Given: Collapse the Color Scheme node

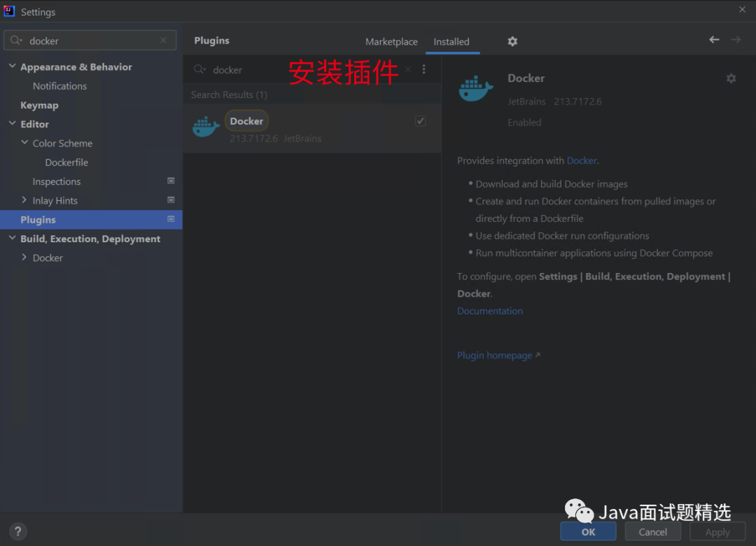Looking at the screenshot, I should click(x=24, y=143).
